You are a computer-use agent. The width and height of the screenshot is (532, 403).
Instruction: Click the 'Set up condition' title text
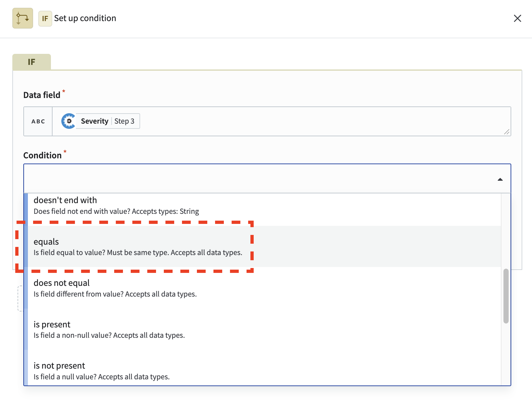click(x=85, y=18)
